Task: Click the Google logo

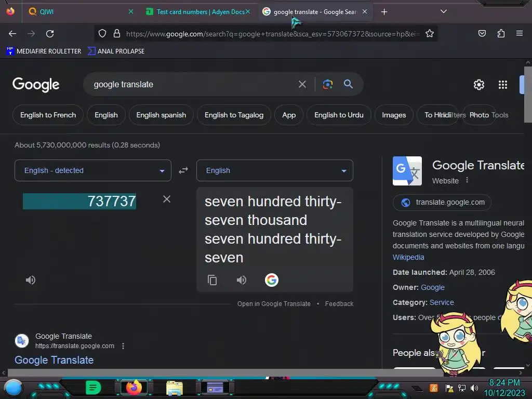Action: click(x=36, y=85)
